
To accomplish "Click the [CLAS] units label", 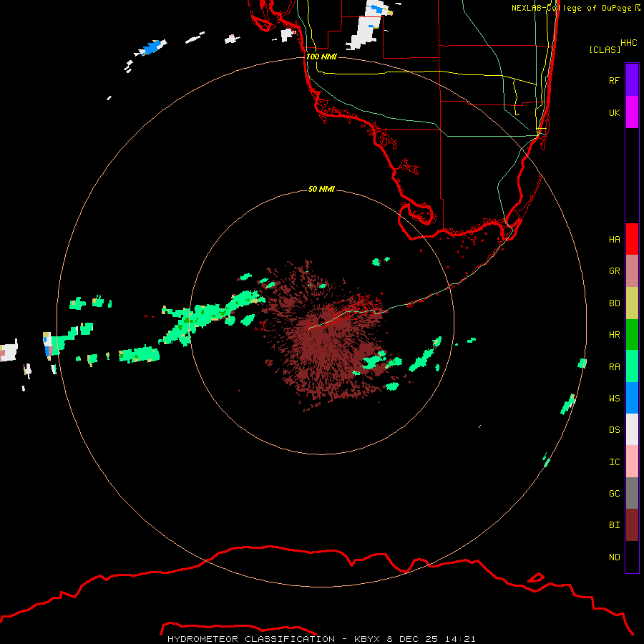I will tap(605, 49).
